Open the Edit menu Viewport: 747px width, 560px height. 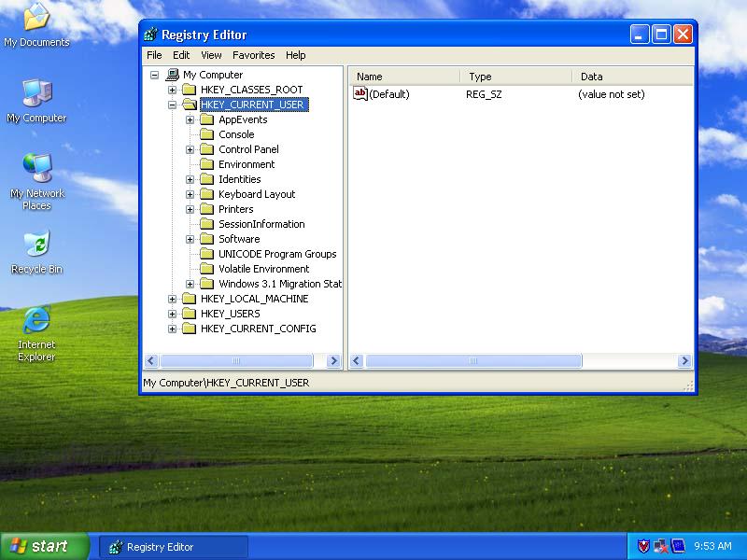tap(181, 55)
